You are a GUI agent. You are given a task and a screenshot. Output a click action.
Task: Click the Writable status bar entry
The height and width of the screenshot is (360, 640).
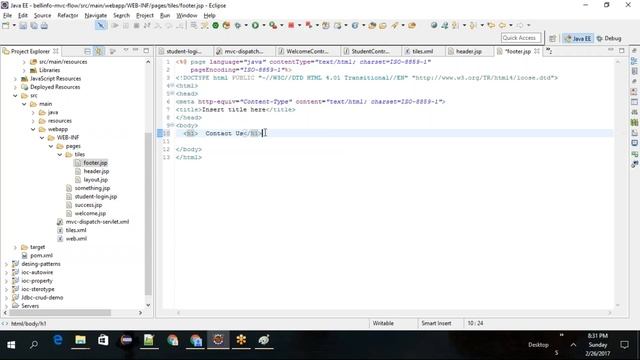pyautogui.click(x=383, y=323)
